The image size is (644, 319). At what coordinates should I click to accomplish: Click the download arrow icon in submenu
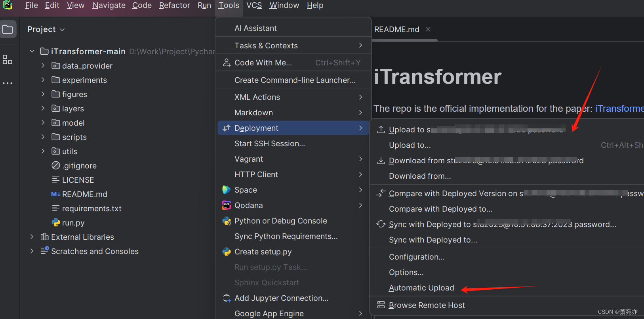pyautogui.click(x=381, y=160)
